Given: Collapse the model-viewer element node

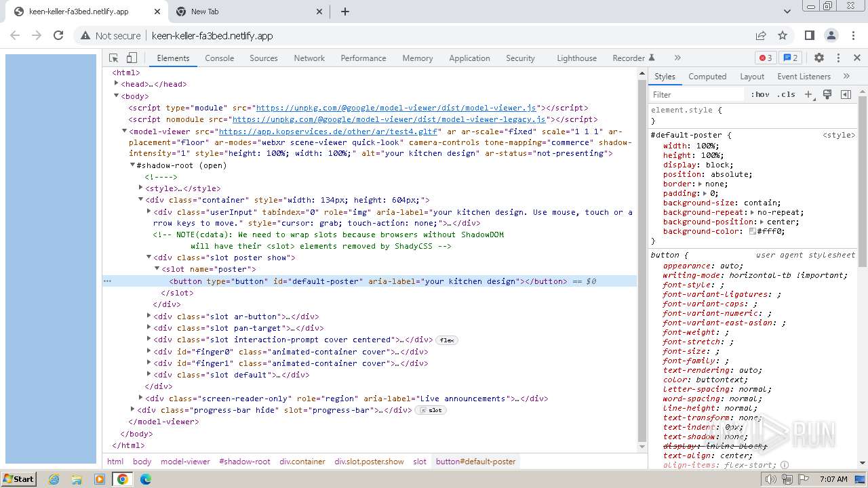Looking at the screenshot, I should [x=125, y=131].
